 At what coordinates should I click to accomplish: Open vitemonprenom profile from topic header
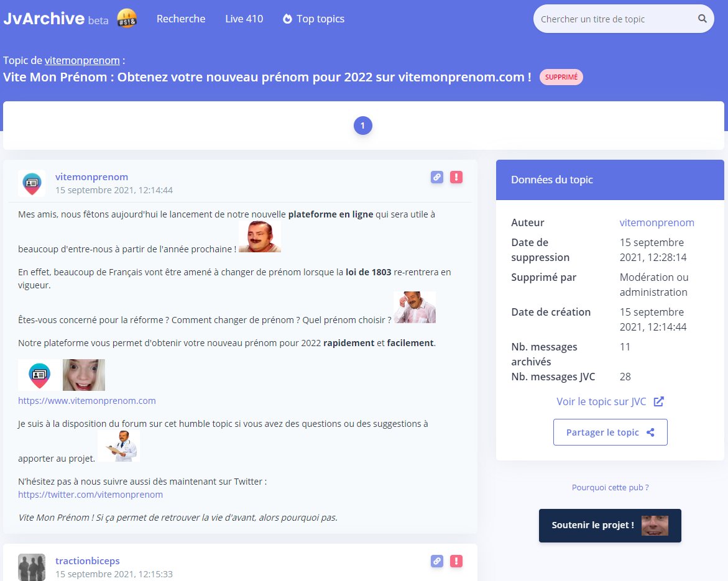coord(82,60)
